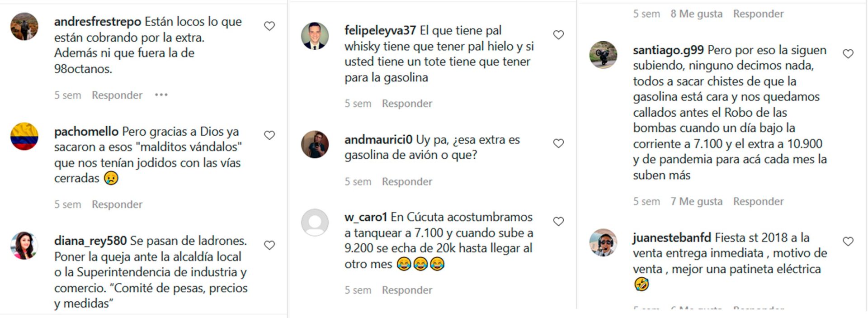Tap heart next to diana_rey580's comment
The height and width of the screenshot is (318, 868).
[x=269, y=245]
